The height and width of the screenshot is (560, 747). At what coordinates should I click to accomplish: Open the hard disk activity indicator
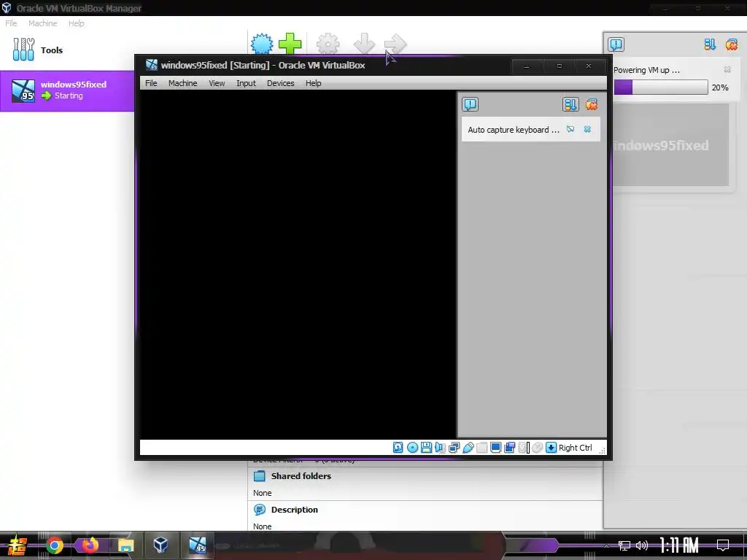point(398,448)
